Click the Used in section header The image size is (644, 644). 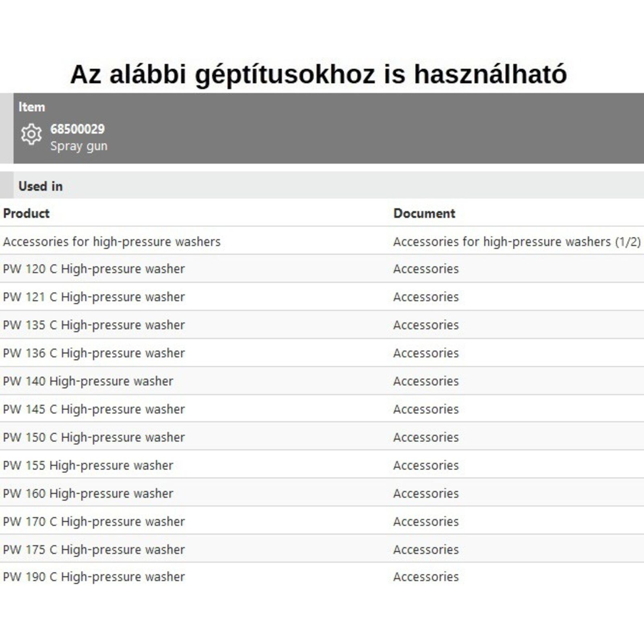41,186
